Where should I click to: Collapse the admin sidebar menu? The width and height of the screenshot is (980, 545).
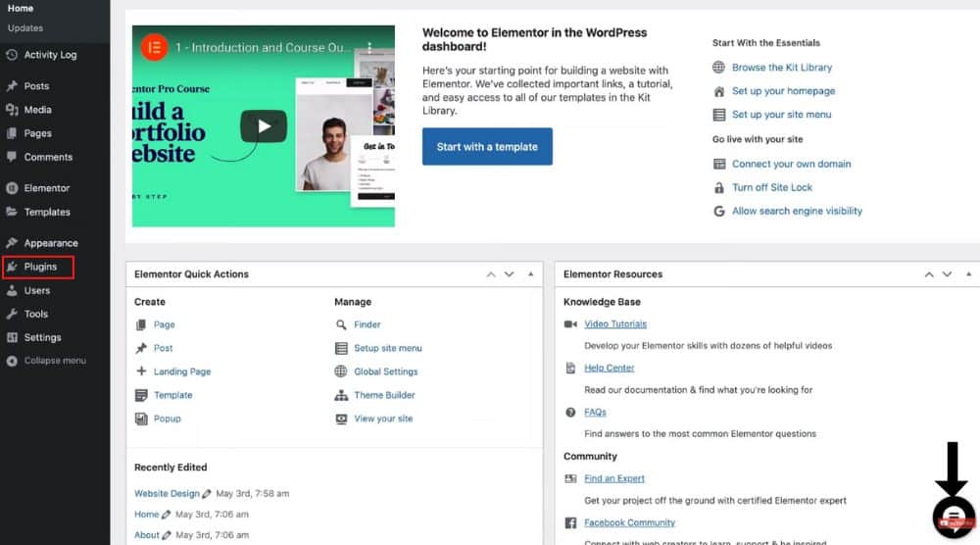coord(55,361)
